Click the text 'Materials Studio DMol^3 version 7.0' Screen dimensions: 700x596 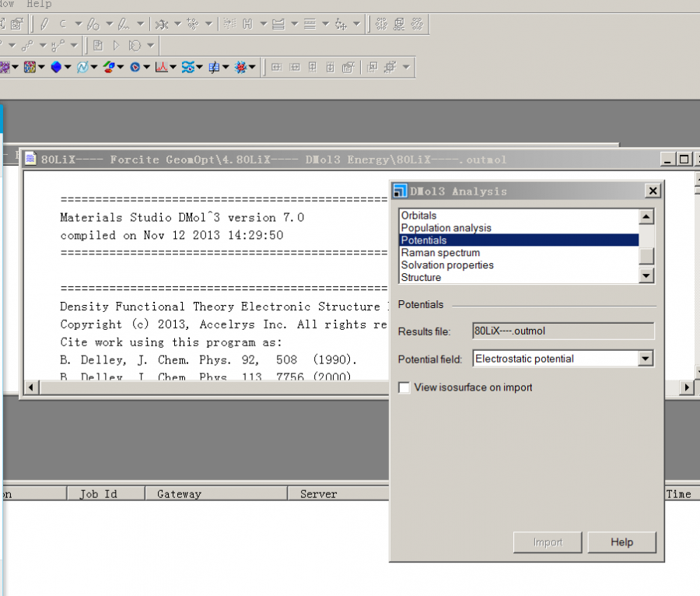coord(182,217)
